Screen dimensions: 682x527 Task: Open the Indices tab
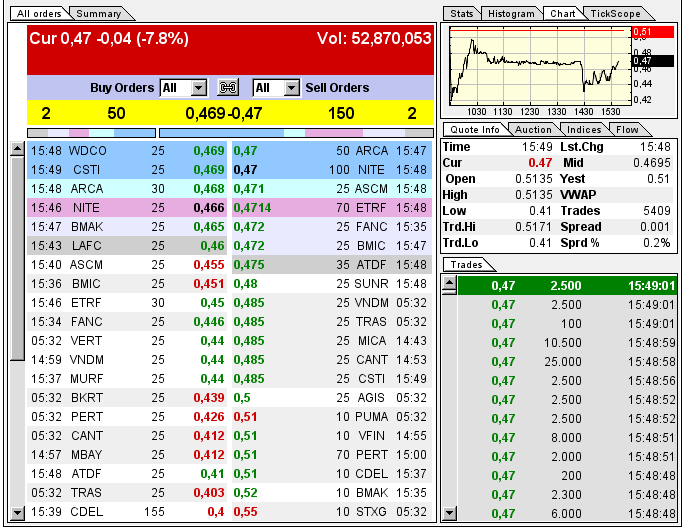[x=584, y=130]
